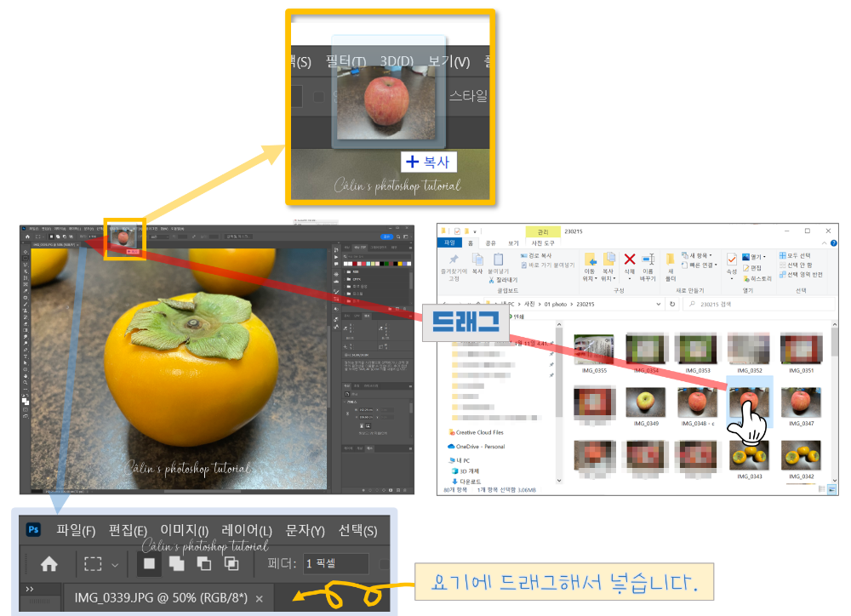851x616 pixels.
Task: Open the 파일(F) menu in enlarged Photoshop bar
Action: 76,530
